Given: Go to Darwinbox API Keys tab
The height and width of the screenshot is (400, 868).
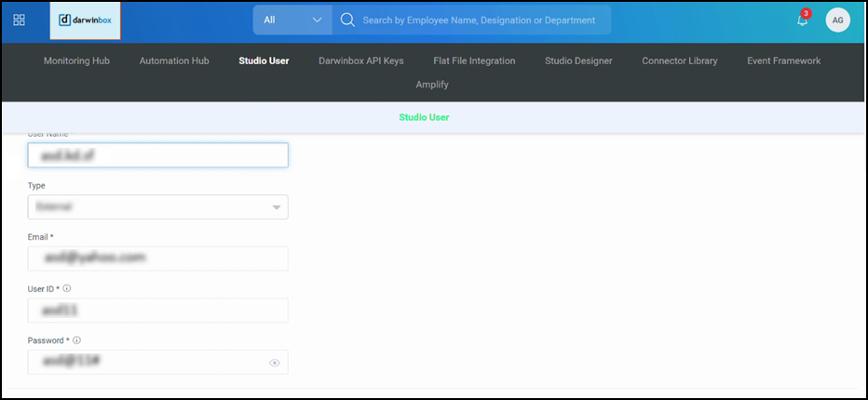Looking at the screenshot, I should 361,61.
